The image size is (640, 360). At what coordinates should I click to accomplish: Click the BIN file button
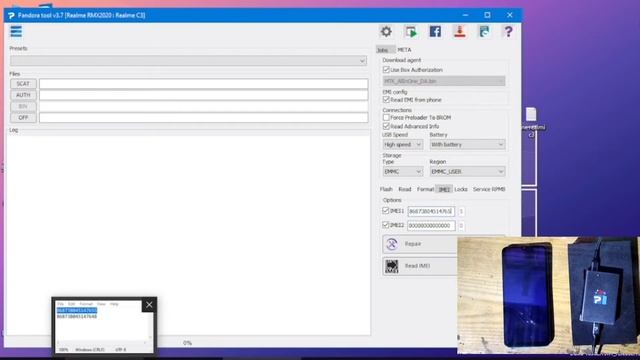(x=23, y=107)
